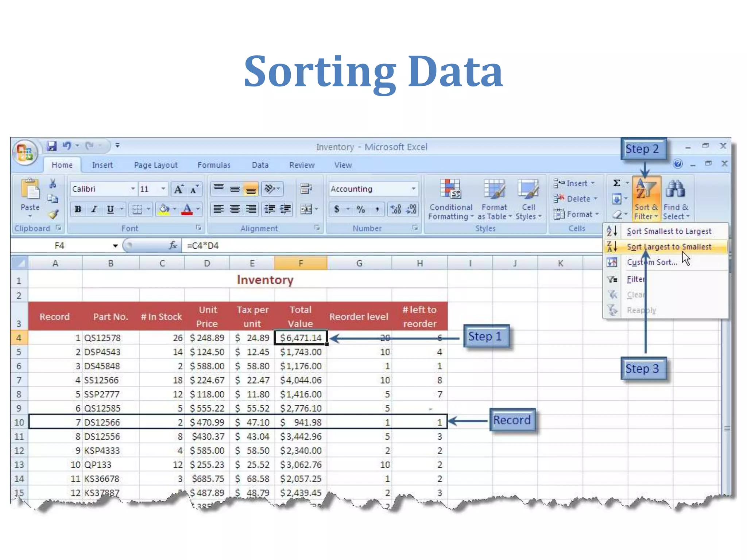Click the AutoSum sigma icon
The height and width of the screenshot is (560, 747).
point(616,183)
